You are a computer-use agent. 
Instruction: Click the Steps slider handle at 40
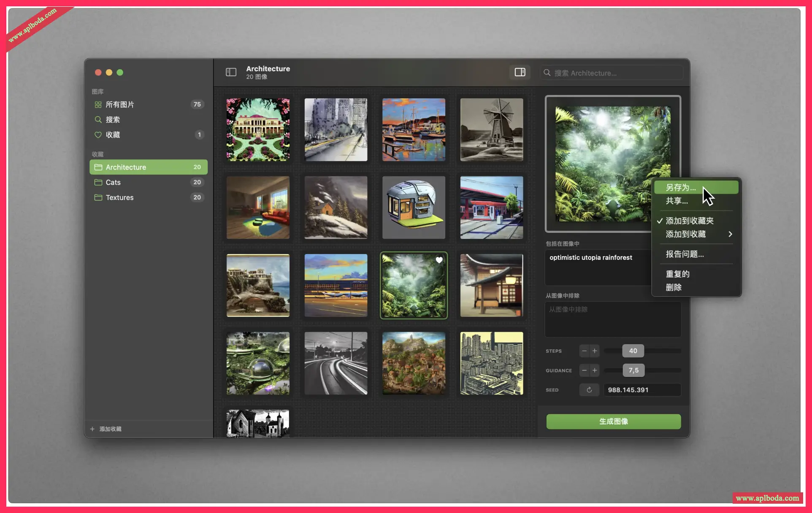633,351
